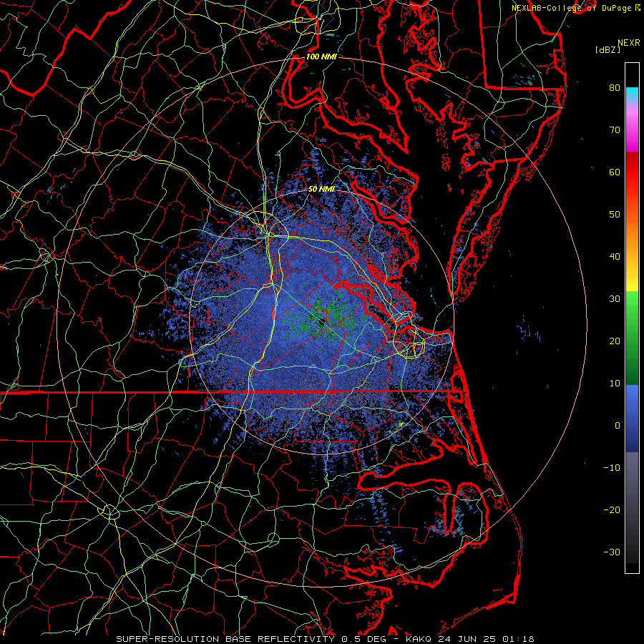Click the 60 value on the dBZ scale
Screen dimensions: 644x644
[615, 172]
